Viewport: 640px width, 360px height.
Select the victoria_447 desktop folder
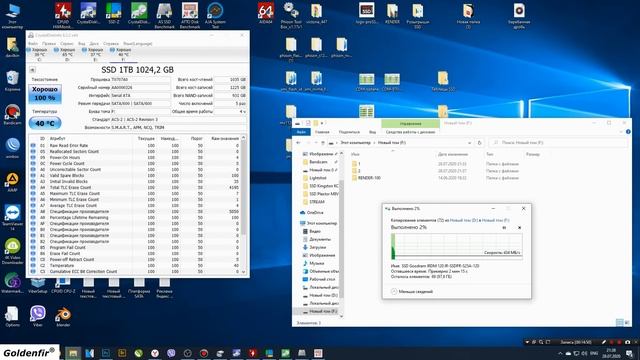point(316,13)
